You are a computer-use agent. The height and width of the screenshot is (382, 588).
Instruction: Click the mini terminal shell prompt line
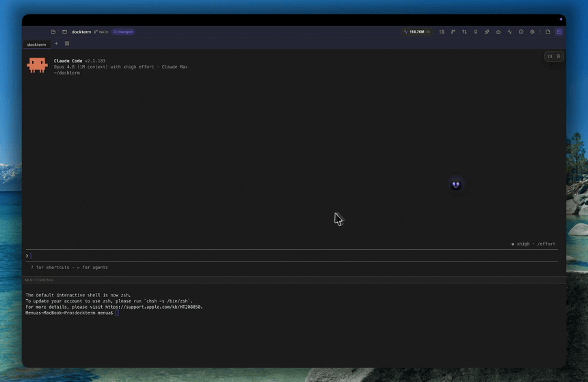(72, 313)
